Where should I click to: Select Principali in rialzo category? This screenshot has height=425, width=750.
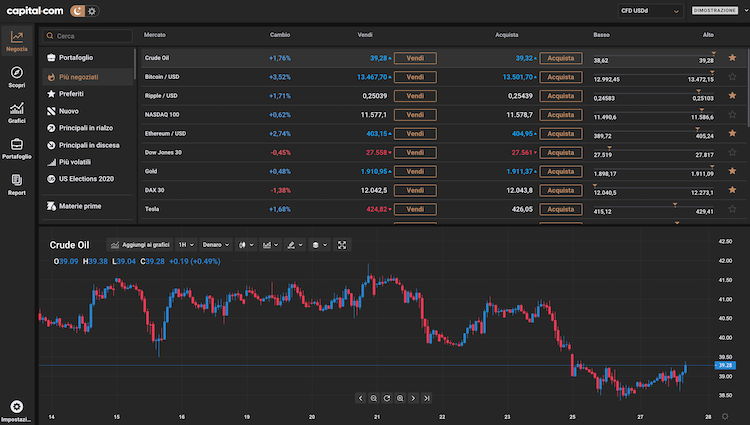[88, 128]
